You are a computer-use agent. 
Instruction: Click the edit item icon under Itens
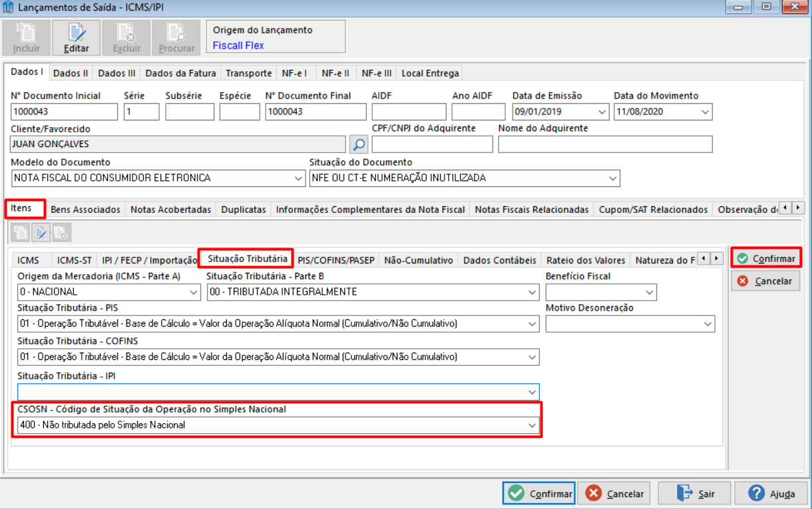[x=41, y=232]
